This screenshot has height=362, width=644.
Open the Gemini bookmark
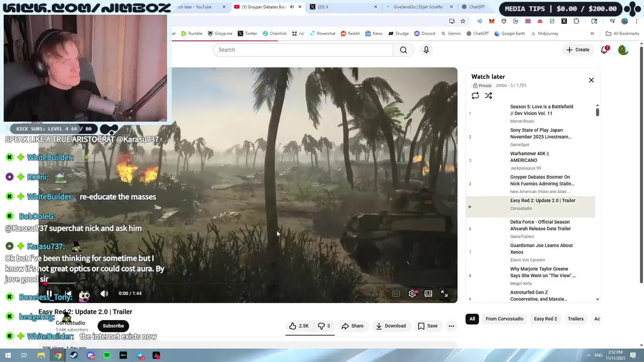tap(451, 34)
